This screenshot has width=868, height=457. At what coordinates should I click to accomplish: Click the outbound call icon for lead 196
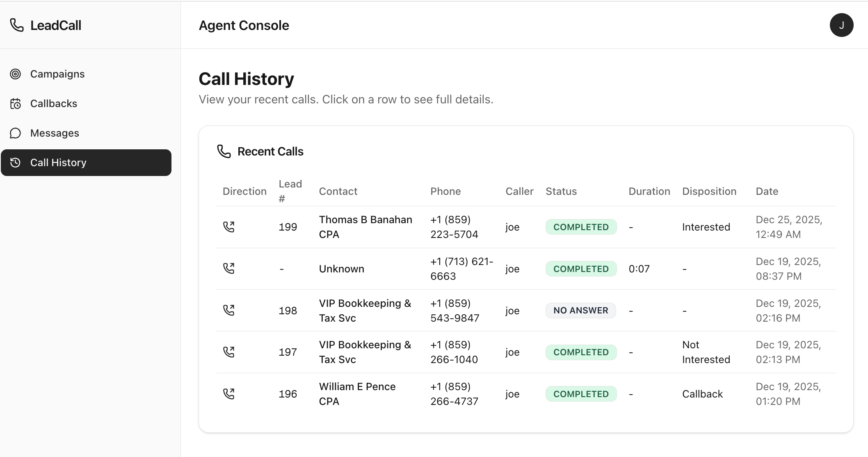tap(228, 393)
